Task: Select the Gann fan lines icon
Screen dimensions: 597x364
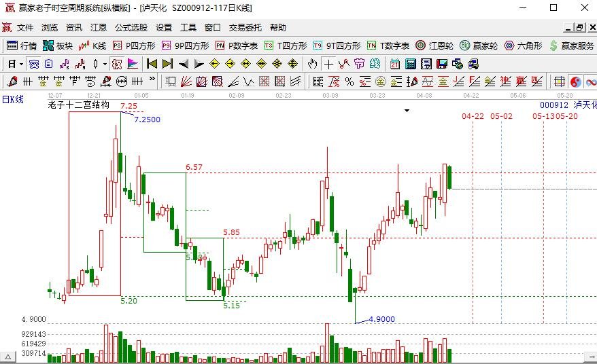Action: [186, 81]
